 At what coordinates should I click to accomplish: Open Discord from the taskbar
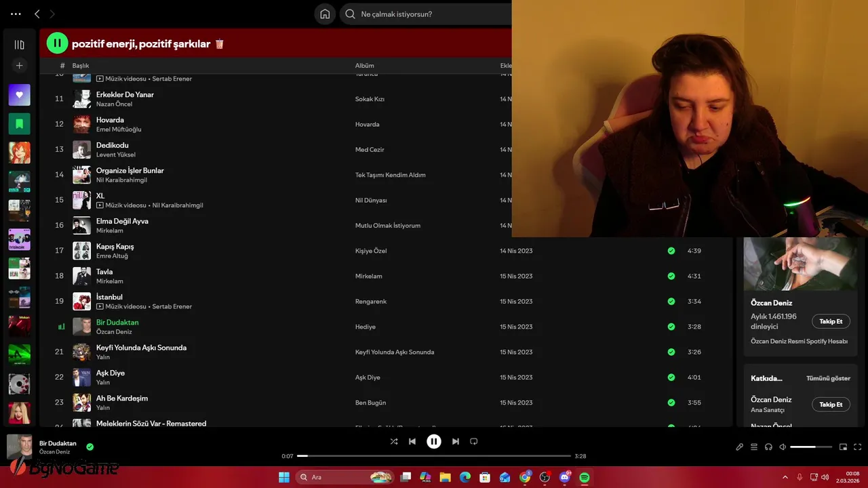pos(565,477)
